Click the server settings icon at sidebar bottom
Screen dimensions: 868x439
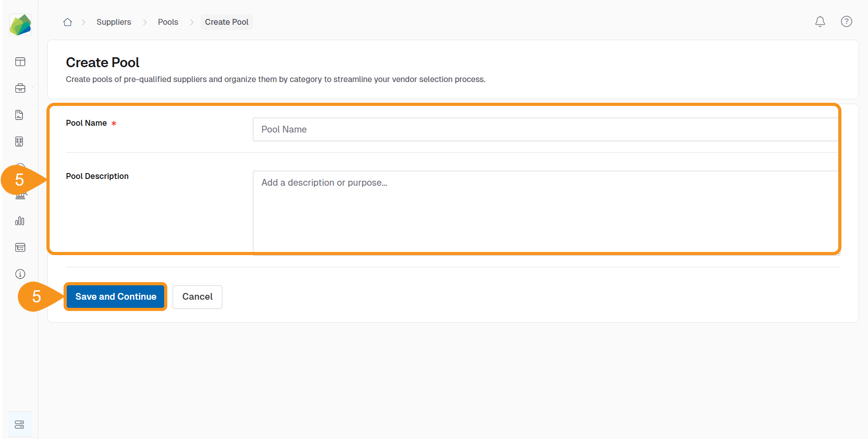(x=20, y=425)
